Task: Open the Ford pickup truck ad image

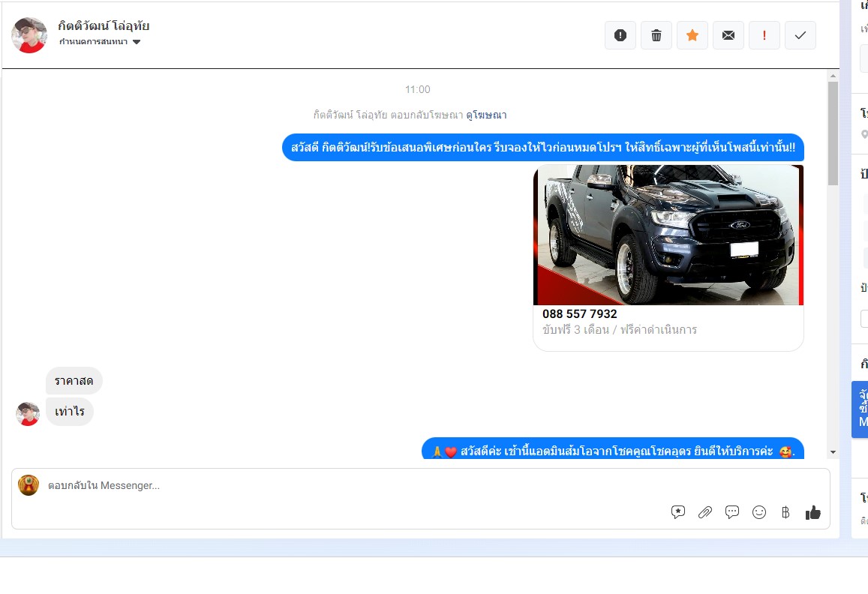Action: tap(668, 235)
